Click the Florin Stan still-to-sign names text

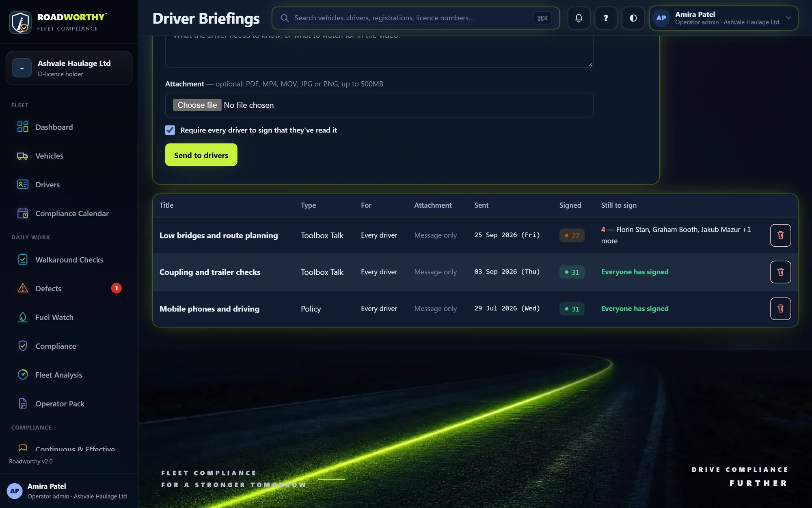(676, 235)
